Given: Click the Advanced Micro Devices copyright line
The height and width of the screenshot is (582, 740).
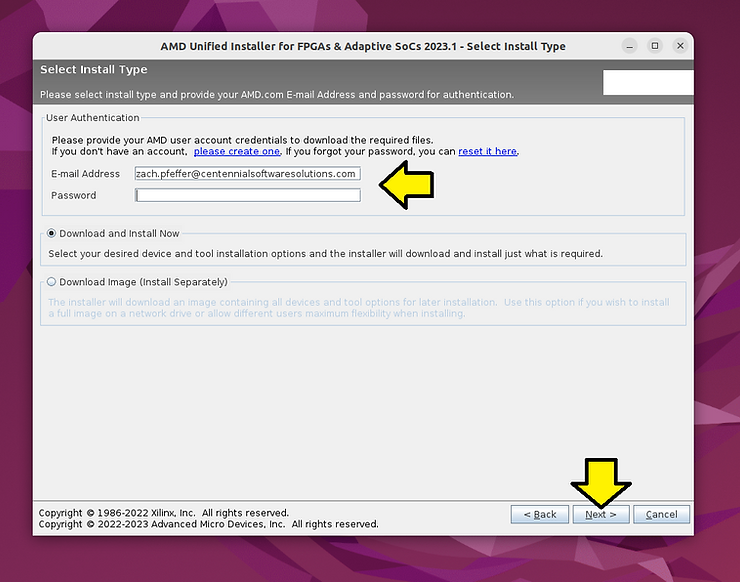Looking at the screenshot, I should [209, 524].
